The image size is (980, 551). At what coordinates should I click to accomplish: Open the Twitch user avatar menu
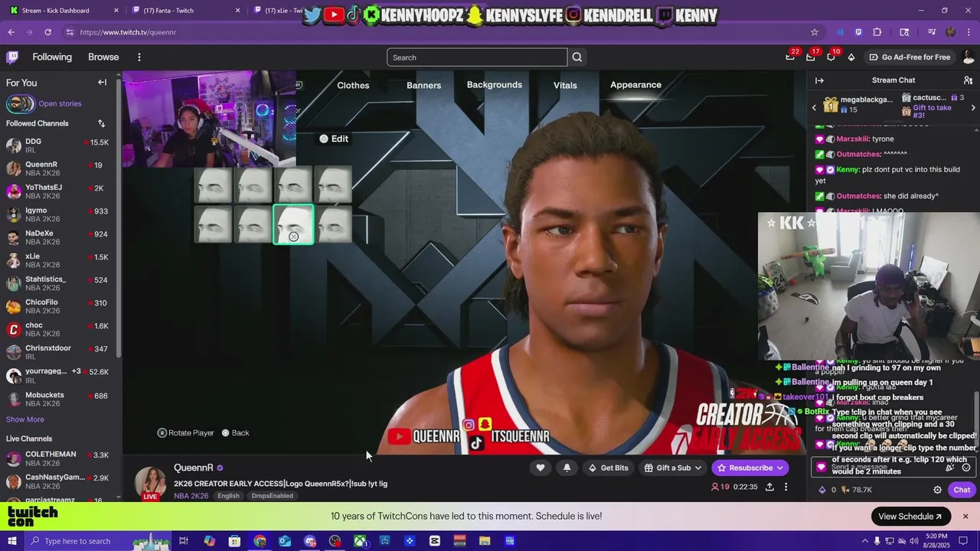pyautogui.click(x=968, y=57)
